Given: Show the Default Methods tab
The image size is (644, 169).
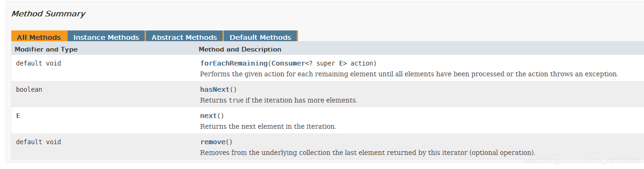Looking at the screenshot, I should click(261, 37).
